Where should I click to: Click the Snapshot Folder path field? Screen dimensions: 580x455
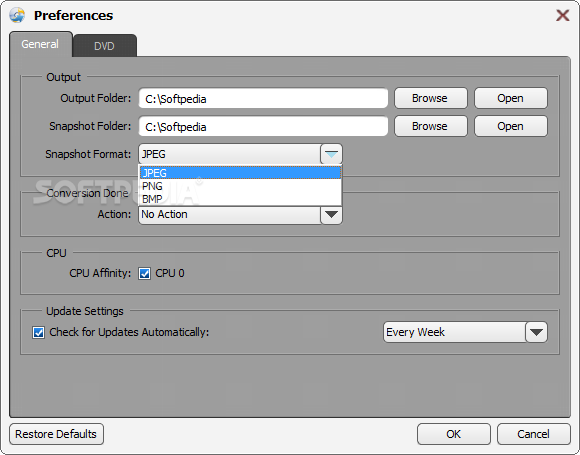click(x=263, y=127)
